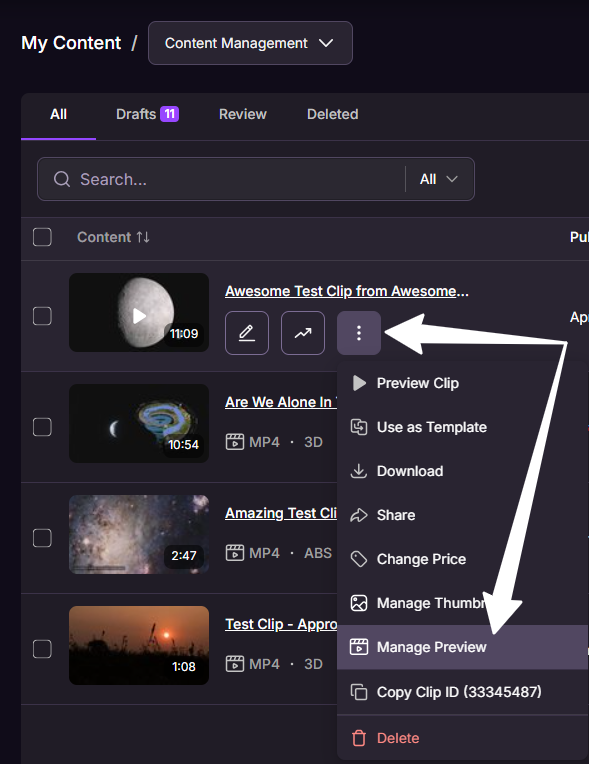Click the red trash icon beside Delete
Screen dimensions: 589x764
click(x=359, y=738)
